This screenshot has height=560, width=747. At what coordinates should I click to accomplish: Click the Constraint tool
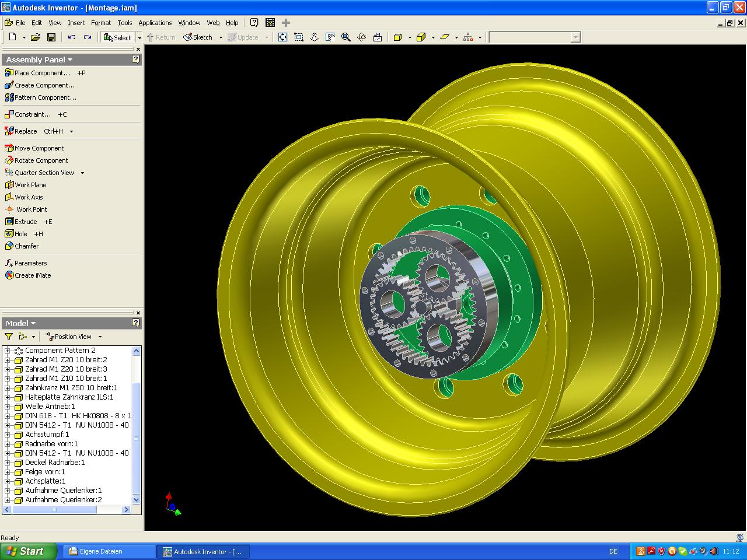(x=27, y=114)
